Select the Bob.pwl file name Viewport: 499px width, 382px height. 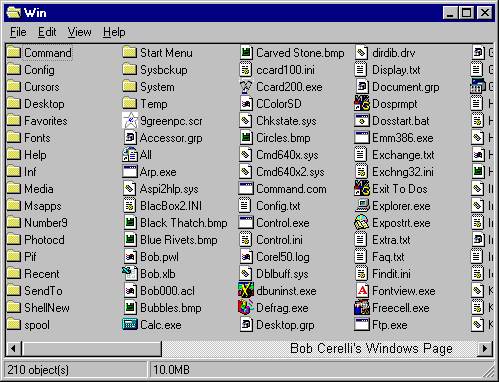tap(159, 257)
